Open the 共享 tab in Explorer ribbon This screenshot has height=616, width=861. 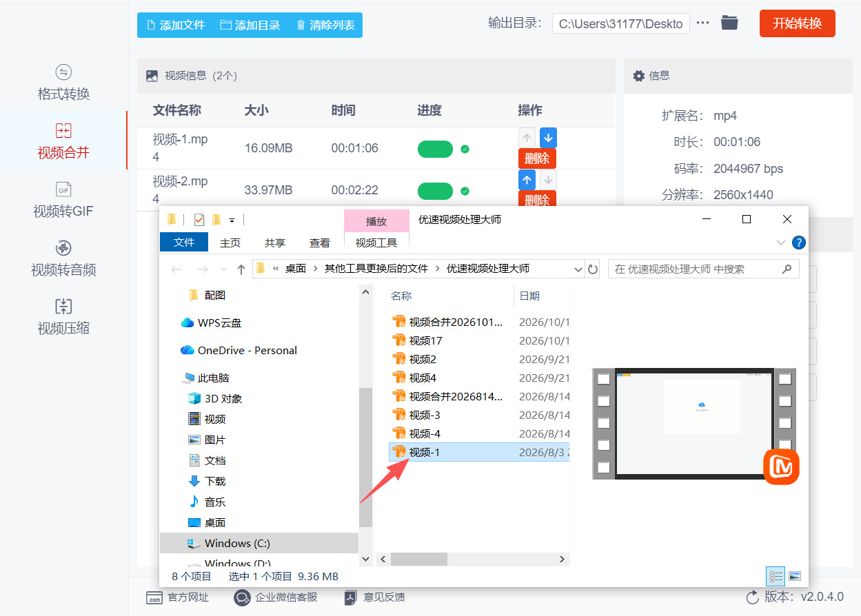point(275,243)
